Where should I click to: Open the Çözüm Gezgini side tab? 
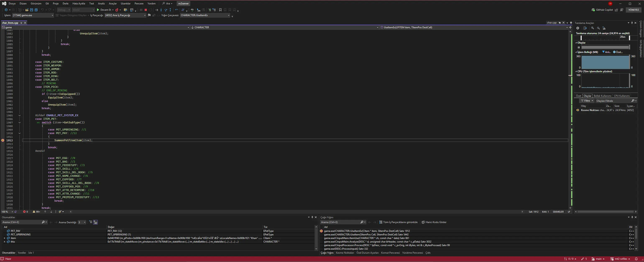641,29
